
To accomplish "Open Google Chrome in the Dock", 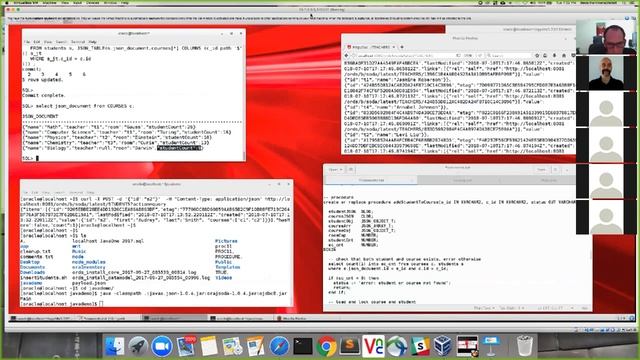I will click(x=326, y=346).
